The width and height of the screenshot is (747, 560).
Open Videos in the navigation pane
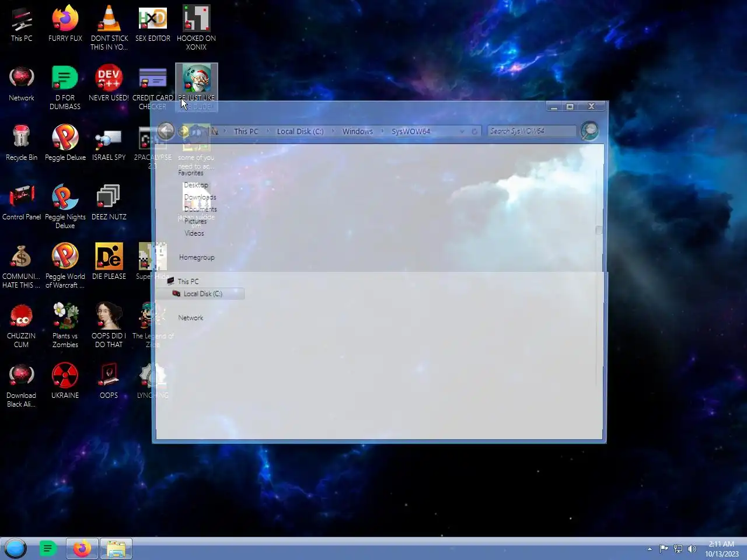pyautogui.click(x=194, y=233)
